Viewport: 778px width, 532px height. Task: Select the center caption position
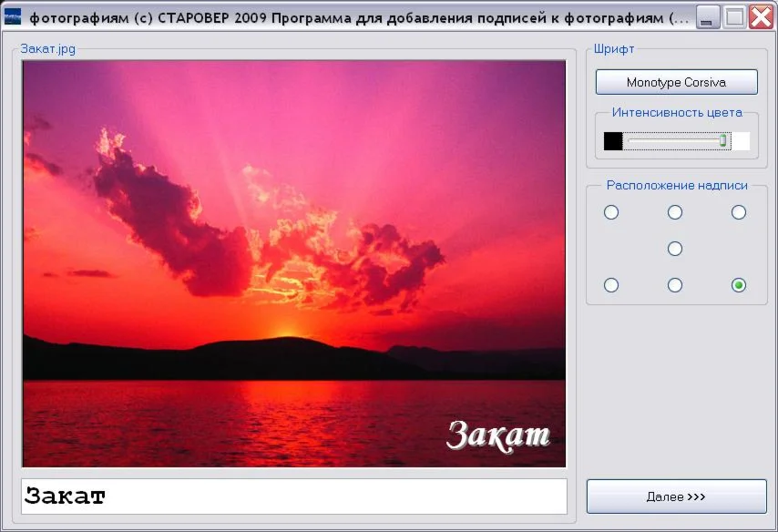click(x=675, y=249)
